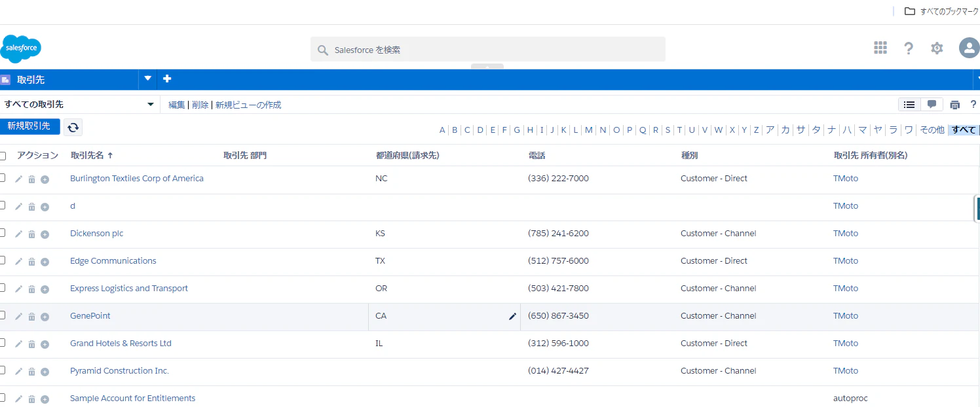Viewport: 980px width, 407px height.
Task: Check the Express Logistics row checkbox
Action: tap(3, 288)
